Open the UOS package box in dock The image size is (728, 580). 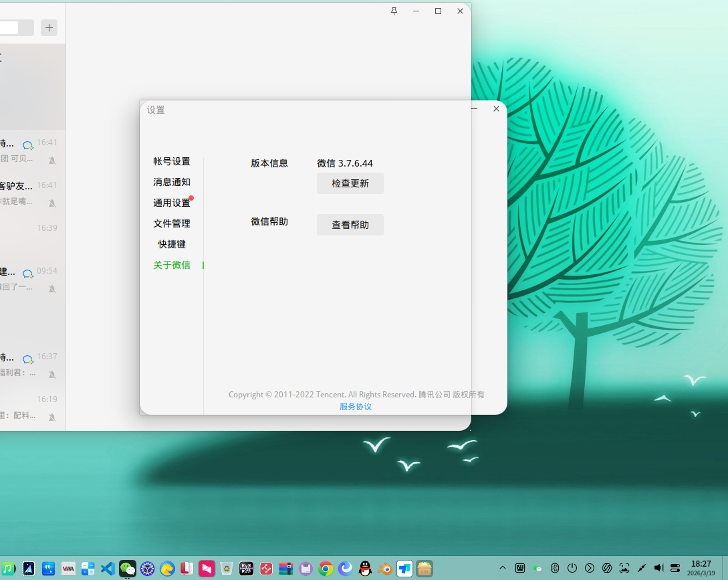424,569
